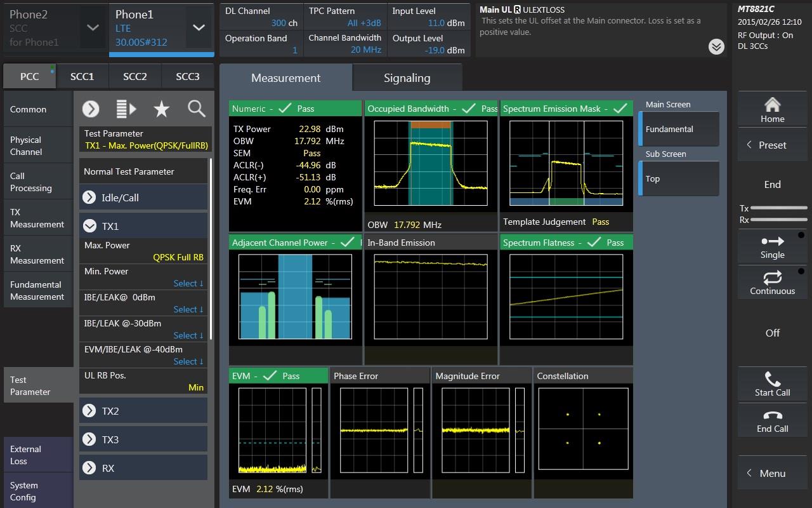Enable Single measurement mode
Viewport: 812px width, 508px height.
point(772,247)
